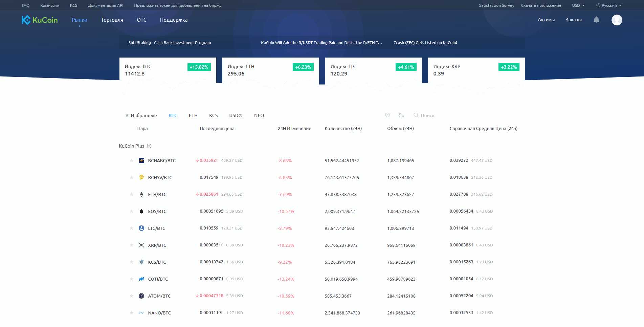644x327 pixels.
Task: Open the Zcash listed announcement
Action: point(425,43)
